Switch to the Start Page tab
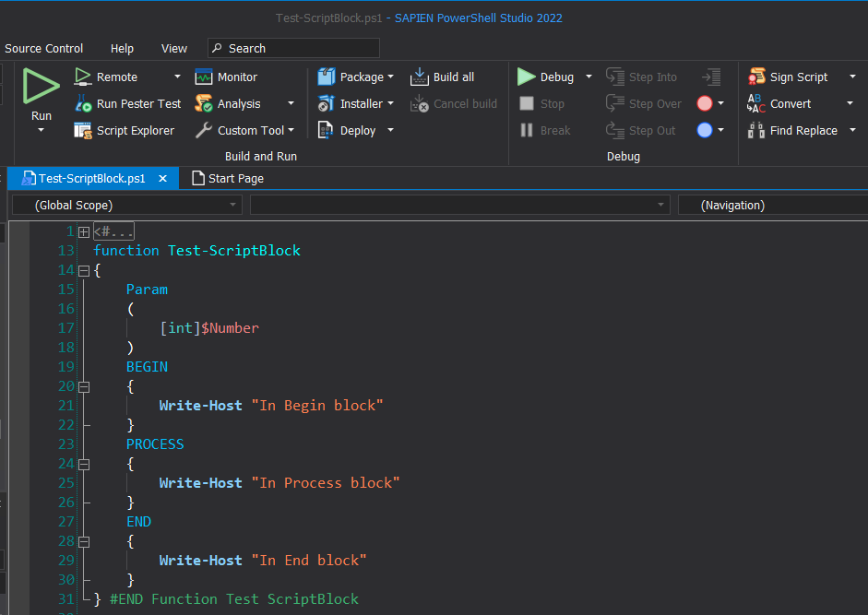 [228, 178]
